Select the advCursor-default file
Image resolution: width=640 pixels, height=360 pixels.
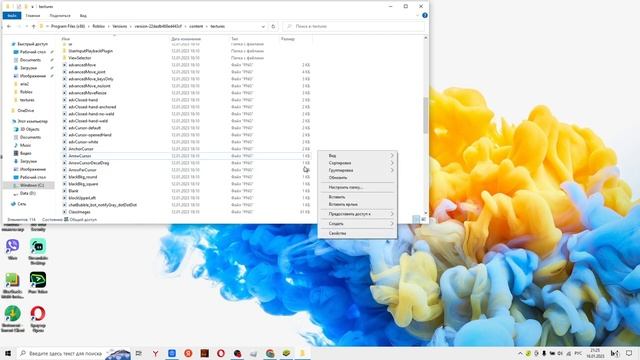click(x=84, y=128)
